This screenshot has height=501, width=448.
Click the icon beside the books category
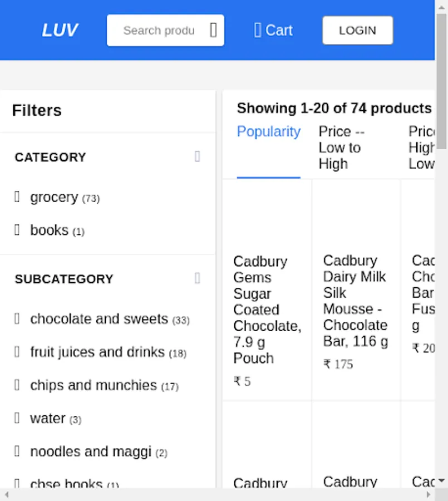click(x=17, y=230)
